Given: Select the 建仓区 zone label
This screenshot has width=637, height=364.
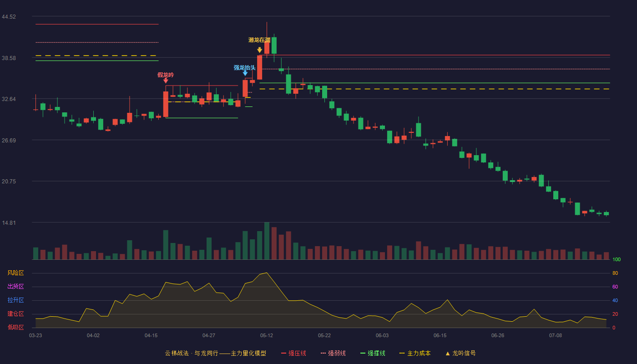Looking at the screenshot, I should point(15,314).
